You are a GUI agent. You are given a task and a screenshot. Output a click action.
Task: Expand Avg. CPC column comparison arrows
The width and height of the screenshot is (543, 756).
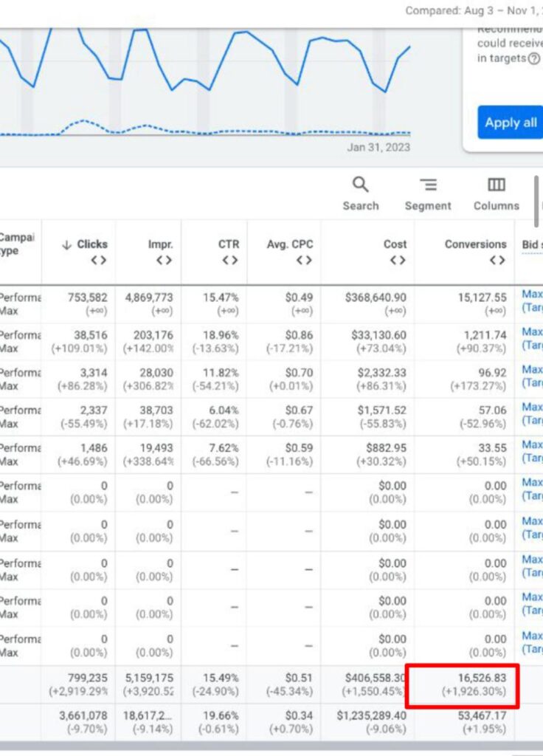304,261
